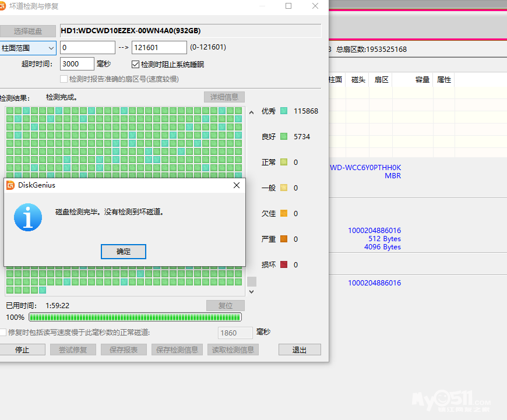Click the 损坏 red legend swatch
Screen dimensions: 507x420
click(284, 264)
